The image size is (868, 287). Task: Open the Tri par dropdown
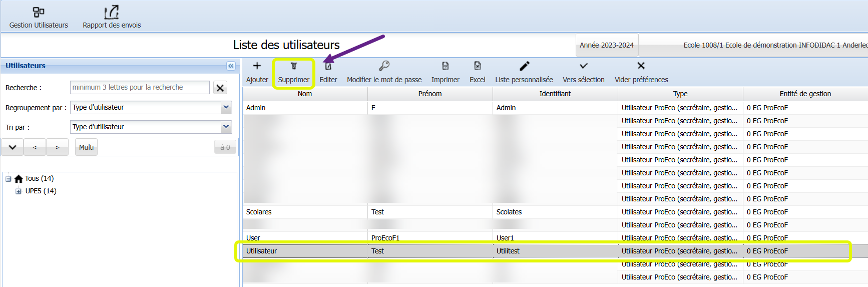(226, 127)
